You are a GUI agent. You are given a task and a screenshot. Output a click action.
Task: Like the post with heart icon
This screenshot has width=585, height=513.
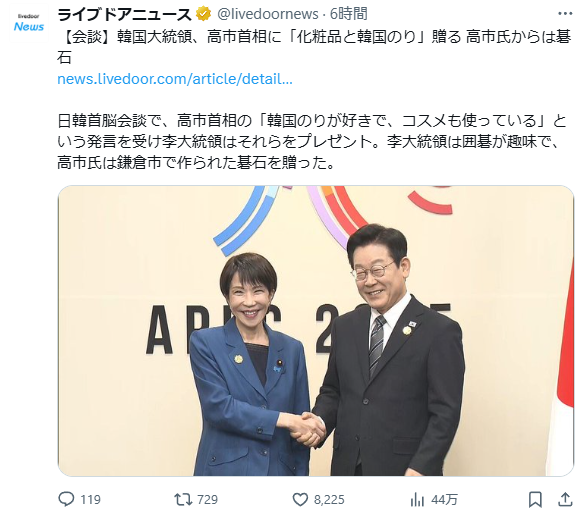coord(300,500)
